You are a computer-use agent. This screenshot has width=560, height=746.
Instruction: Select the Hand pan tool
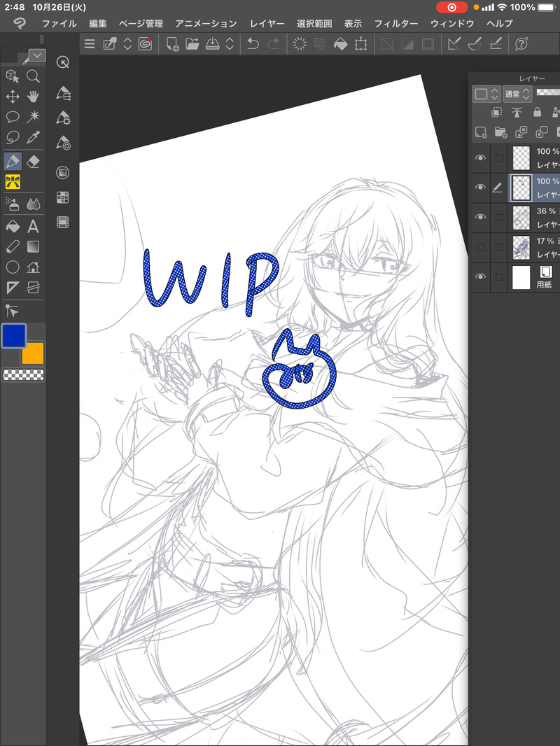click(x=33, y=97)
